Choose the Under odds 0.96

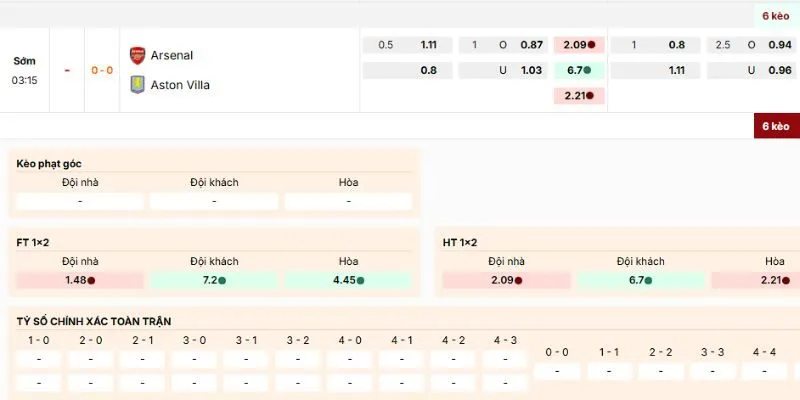(779, 71)
